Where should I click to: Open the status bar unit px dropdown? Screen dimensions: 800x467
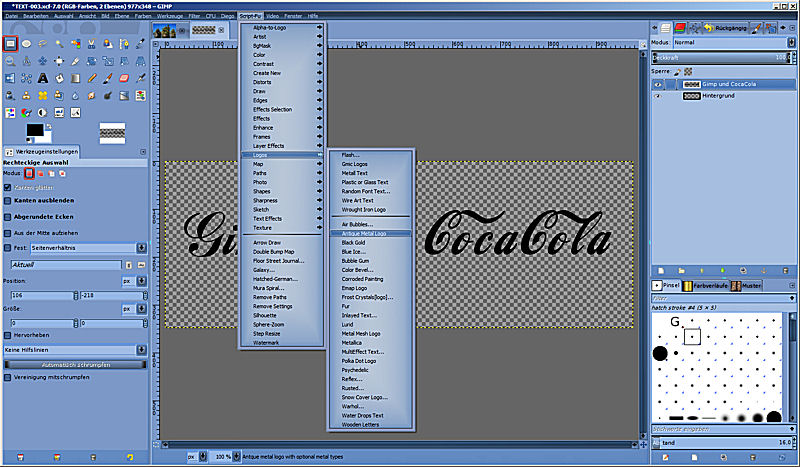197,456
